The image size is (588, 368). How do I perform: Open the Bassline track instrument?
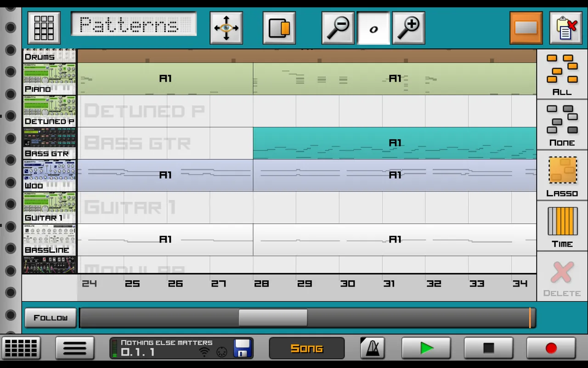pos(49,240)
